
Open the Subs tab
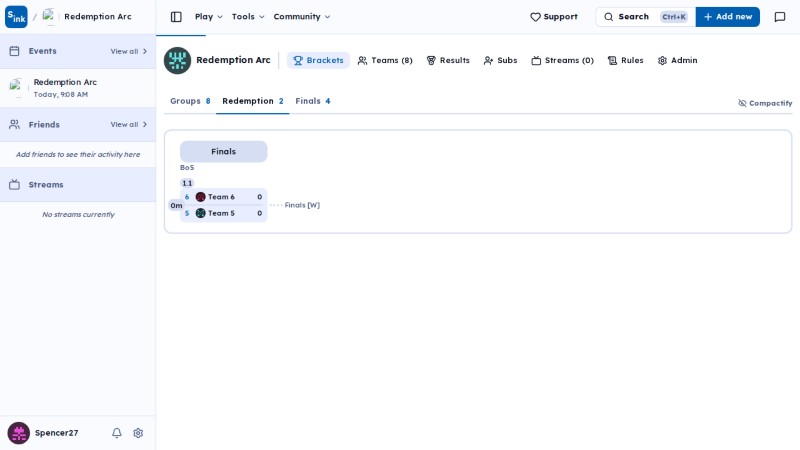point(501,60)
